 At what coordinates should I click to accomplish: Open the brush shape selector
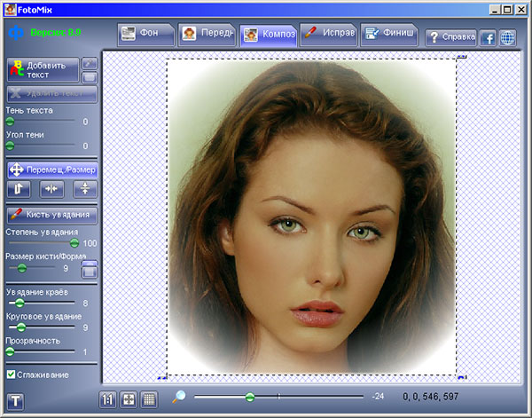click(x=89, y=267)
